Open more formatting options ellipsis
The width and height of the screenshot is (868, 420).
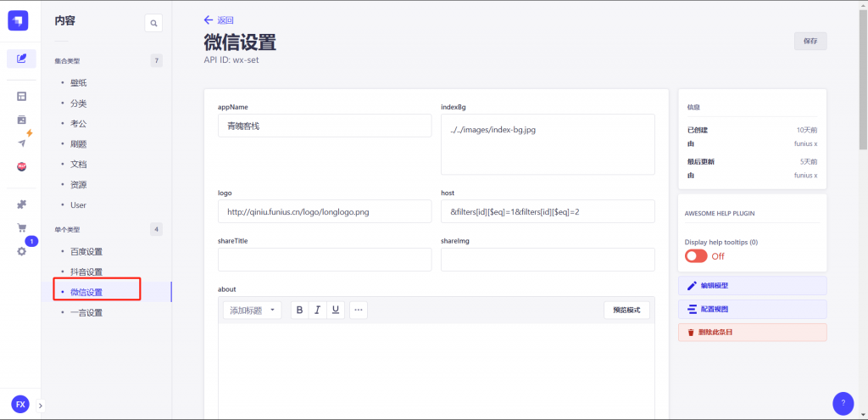coord(359,311)
